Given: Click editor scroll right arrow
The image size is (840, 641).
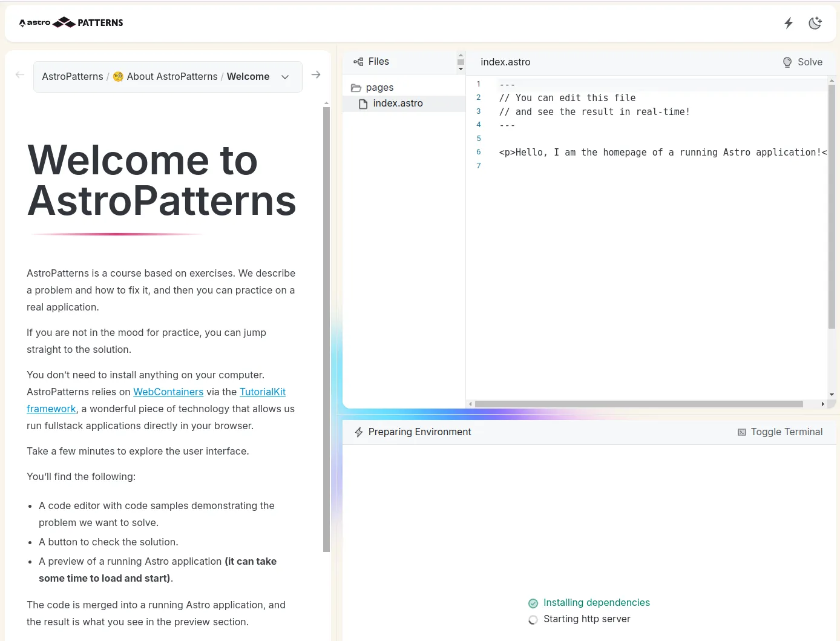Looking at the screenshot, I should (822, 404).
